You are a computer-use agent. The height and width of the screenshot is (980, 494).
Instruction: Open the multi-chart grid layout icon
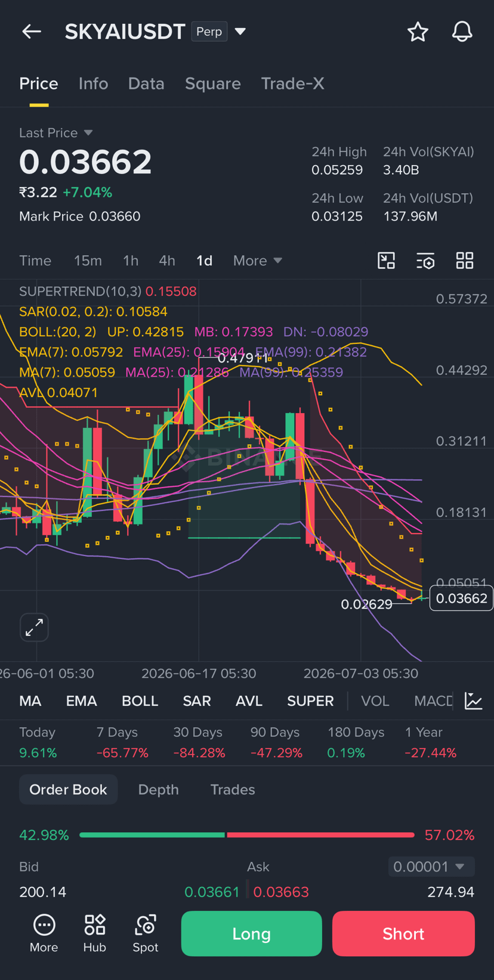465,260
